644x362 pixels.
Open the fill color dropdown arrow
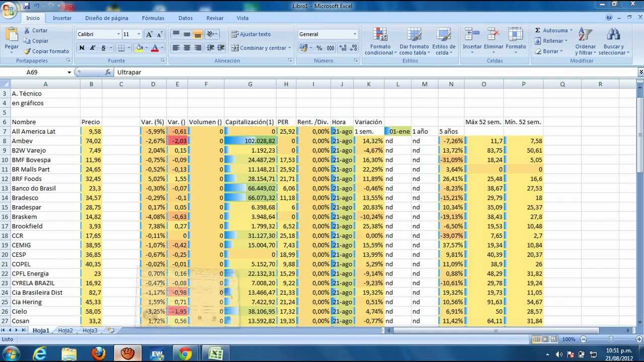146,48
